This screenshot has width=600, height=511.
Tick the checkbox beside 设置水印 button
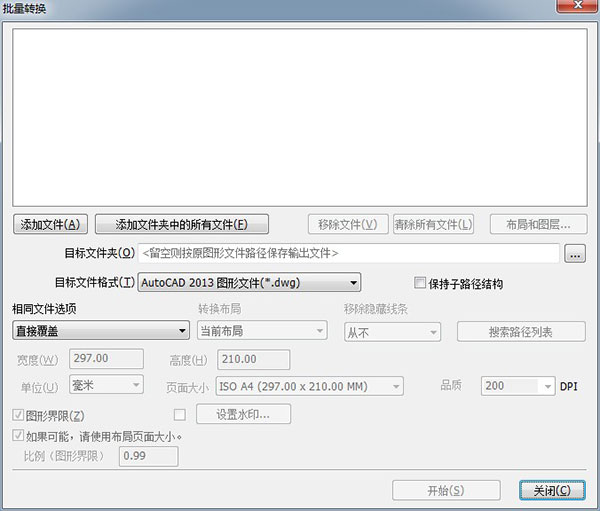pyautogui.click(x=180, y=414)
